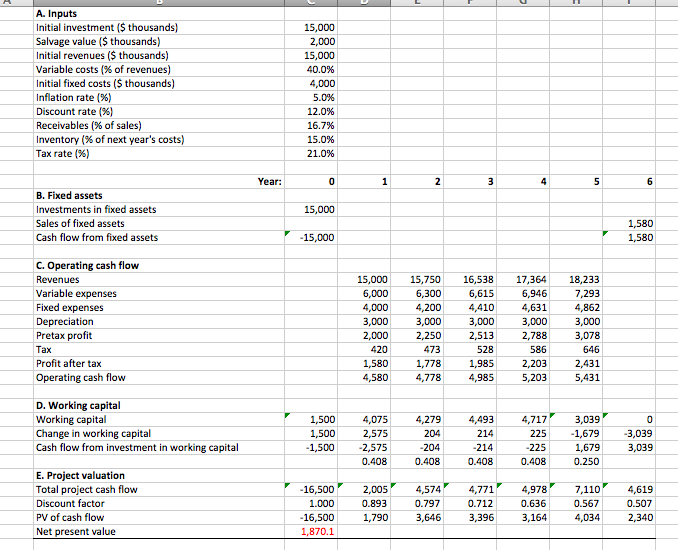Click Working capital value 4,717
The width and height of the screenshot is (678, 550).
pyautogui.click(x=523, y=419)
